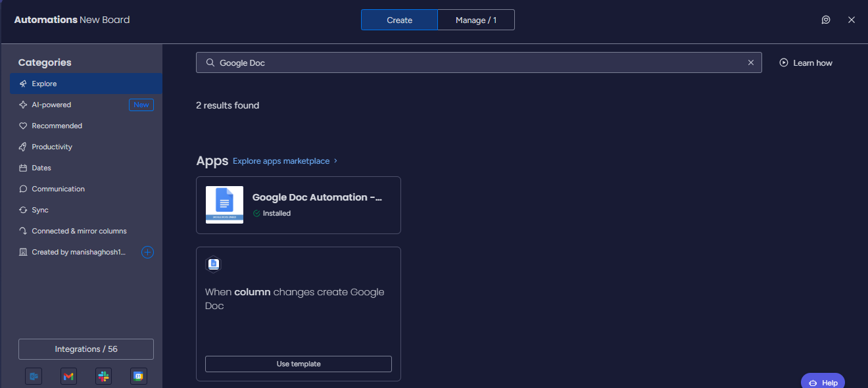
Task: Clear the Google Doc search text
Action: tap(751, 62)
